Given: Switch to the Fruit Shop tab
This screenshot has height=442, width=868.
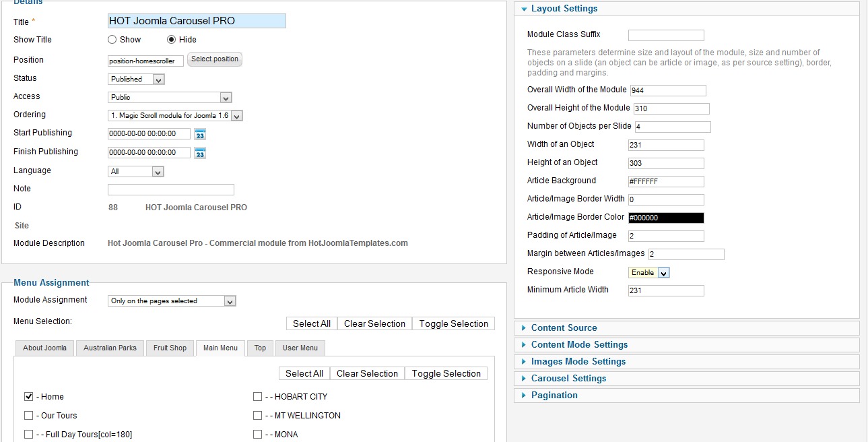Looking at the screenshot, I should (x=170, y=348).
